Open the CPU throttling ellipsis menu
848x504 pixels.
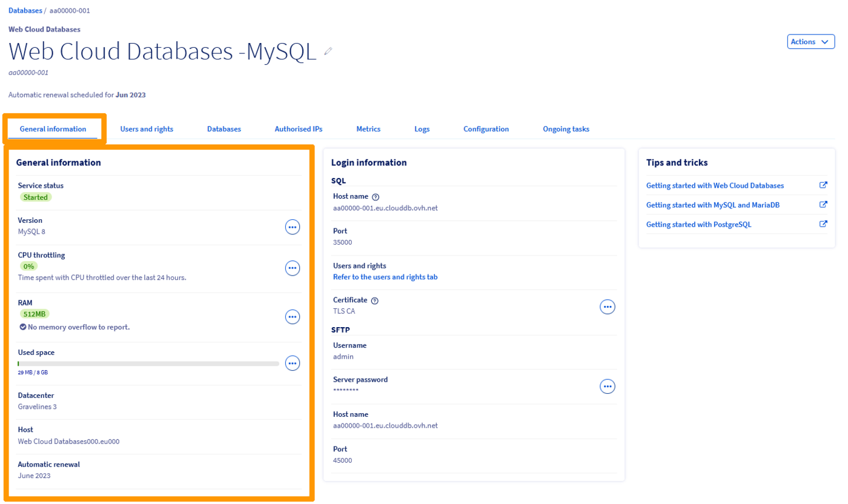(x=293, y=268)
